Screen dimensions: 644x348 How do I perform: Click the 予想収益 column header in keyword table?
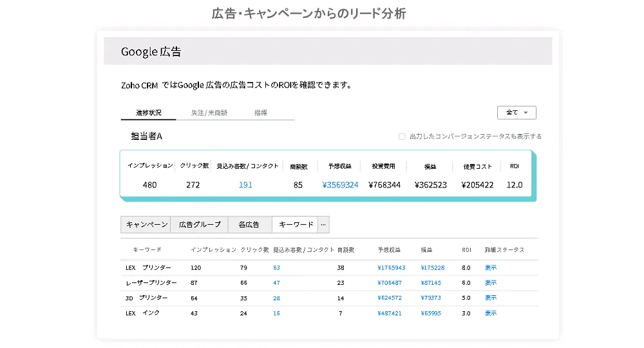(390, 250)
